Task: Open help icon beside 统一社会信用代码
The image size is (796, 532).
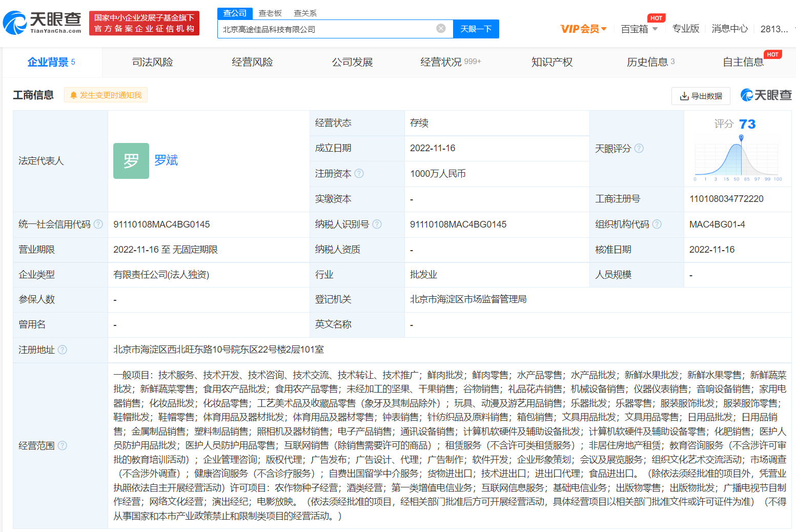Action: tap(98, 224)
